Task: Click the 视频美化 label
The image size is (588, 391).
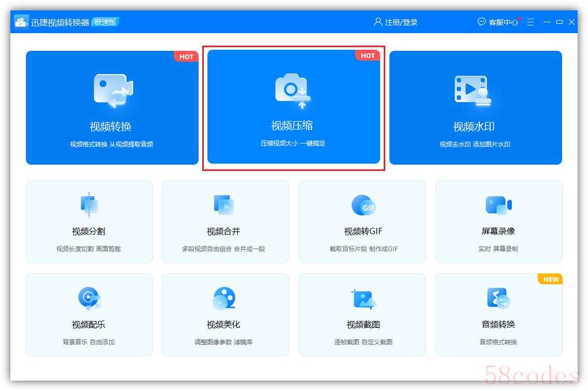Action: 223,324
